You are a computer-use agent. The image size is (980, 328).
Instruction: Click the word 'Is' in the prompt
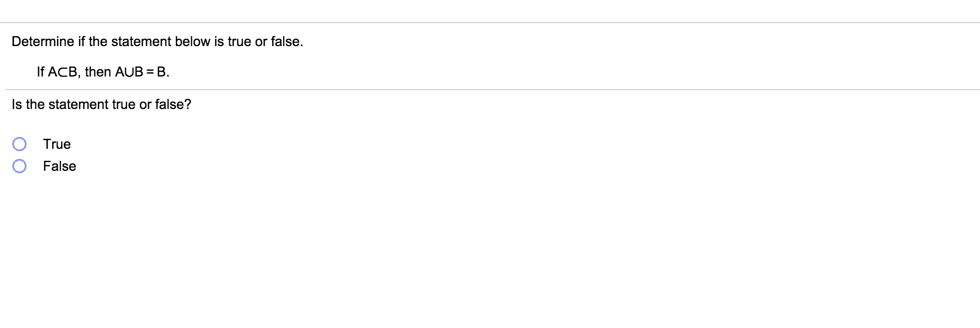click(x=17, y=104)
